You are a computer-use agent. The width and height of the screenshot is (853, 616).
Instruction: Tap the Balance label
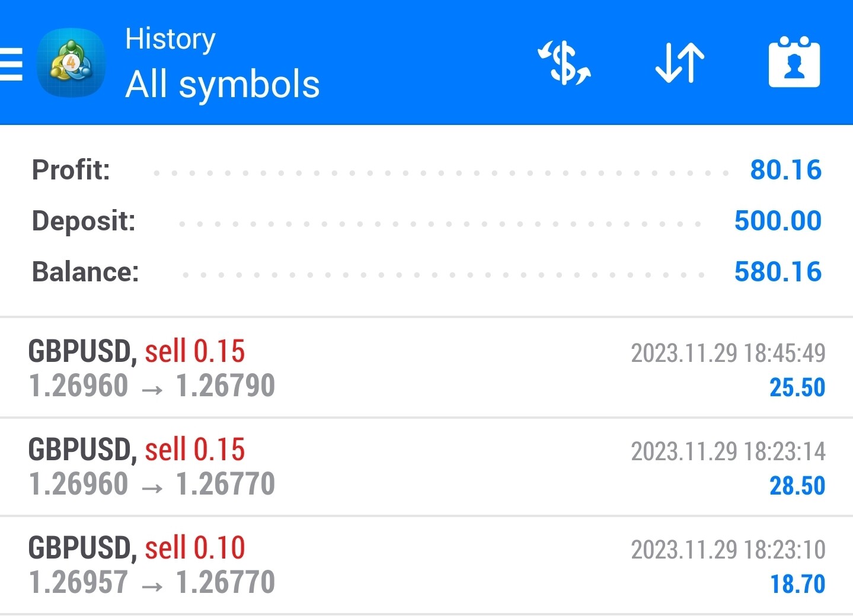[85, 272]
